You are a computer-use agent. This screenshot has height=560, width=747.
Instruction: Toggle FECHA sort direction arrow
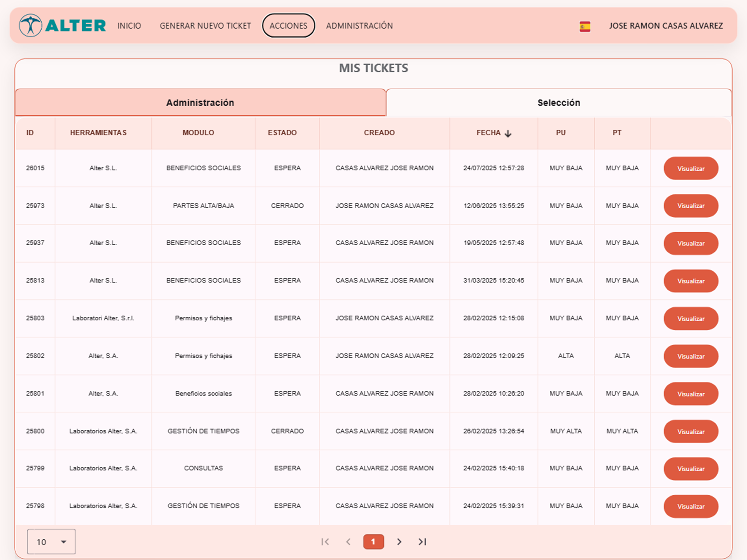(508, 133)
